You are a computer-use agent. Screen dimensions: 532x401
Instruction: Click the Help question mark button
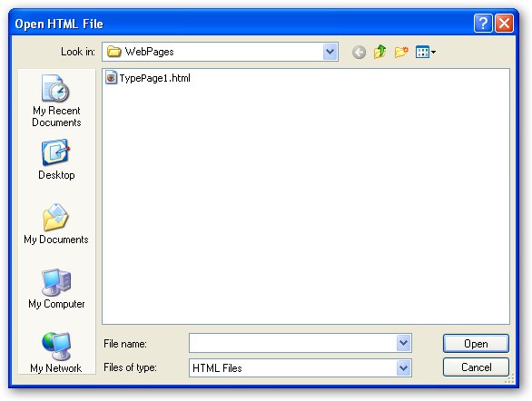(x=483, y=24)
